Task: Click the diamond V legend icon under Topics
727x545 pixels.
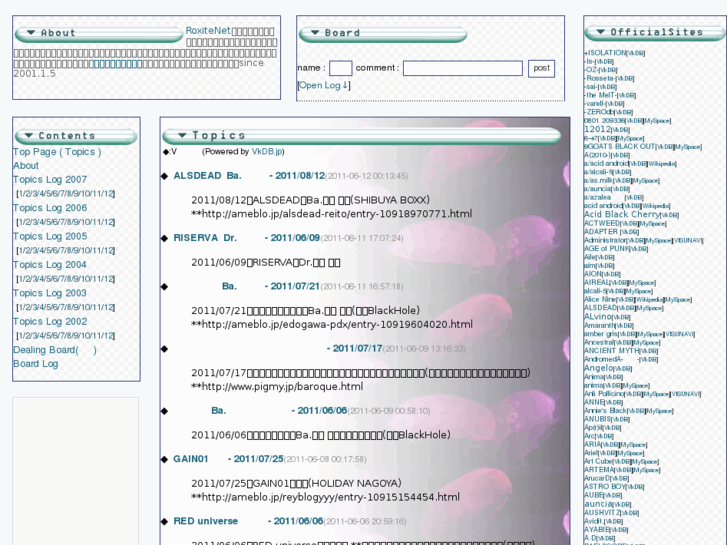Action: (x=166, y=152)
